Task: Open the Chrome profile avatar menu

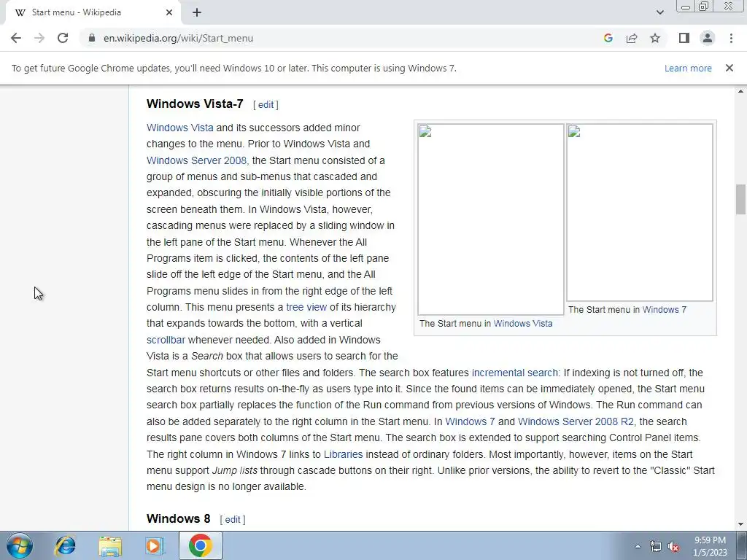Action: click(x=708, y=38)
